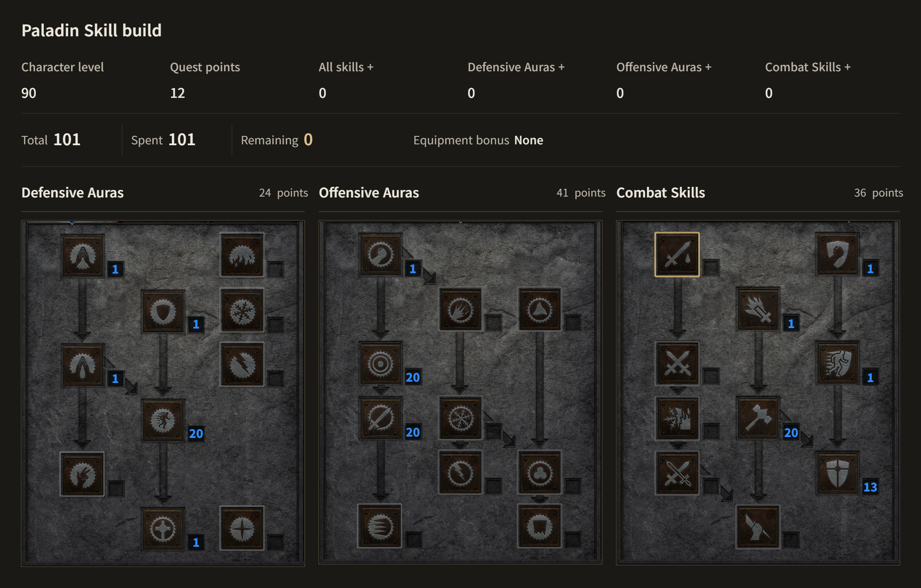Select the Holy Shock skill icon

pyautogui.click(x=460, y=473)
